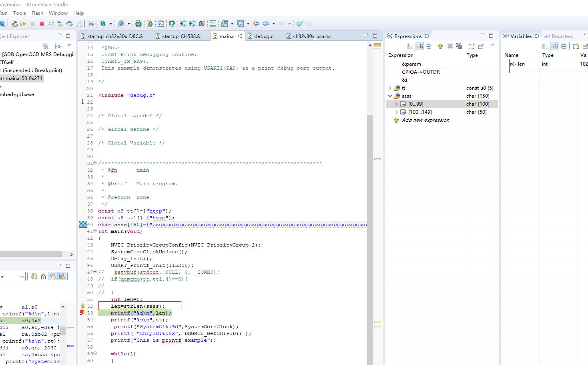Click Open New View icon in Expressions

[472, 46]
